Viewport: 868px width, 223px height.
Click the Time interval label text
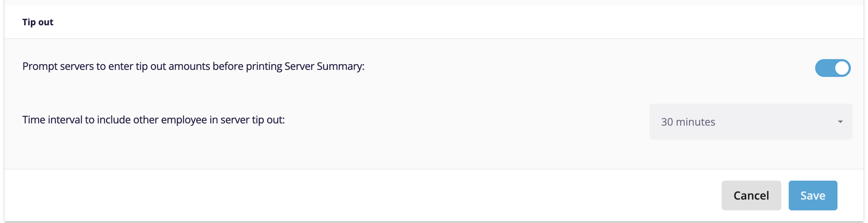point(153,120)
